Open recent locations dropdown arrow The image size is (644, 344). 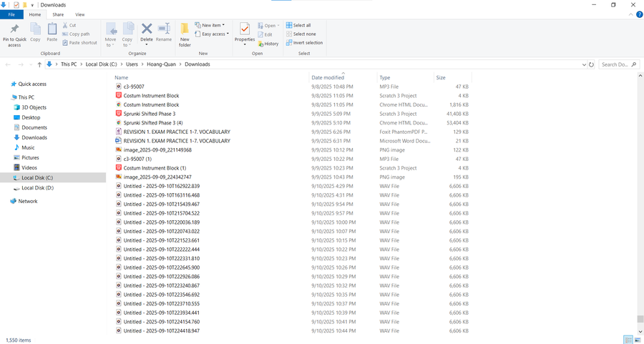tap(31, 64)
